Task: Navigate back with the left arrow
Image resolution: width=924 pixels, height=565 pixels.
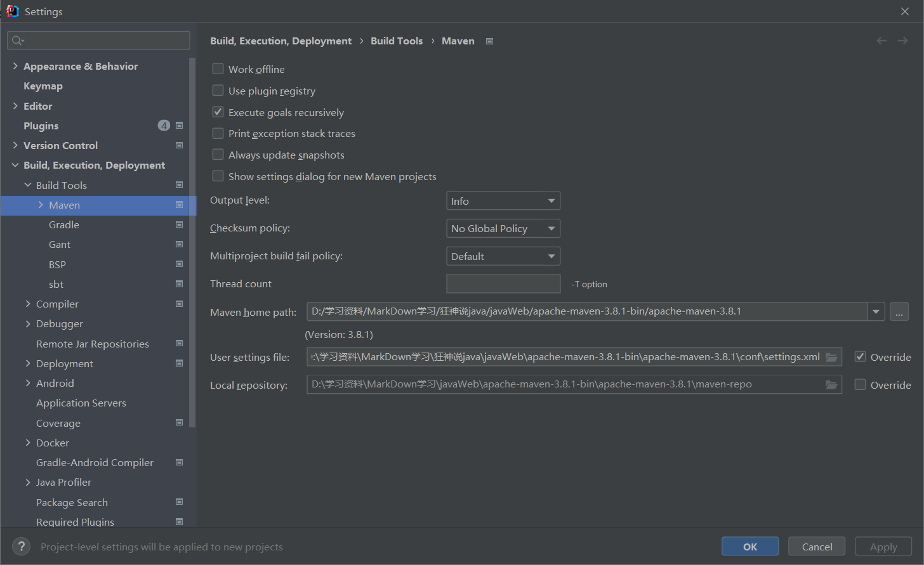Action: pos(881,41)
